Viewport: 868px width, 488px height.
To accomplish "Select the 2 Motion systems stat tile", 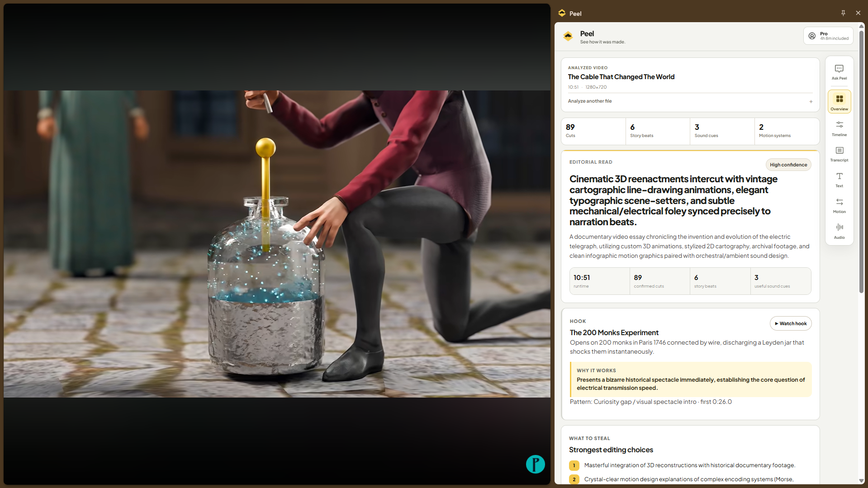I will [x=787, y=131].
